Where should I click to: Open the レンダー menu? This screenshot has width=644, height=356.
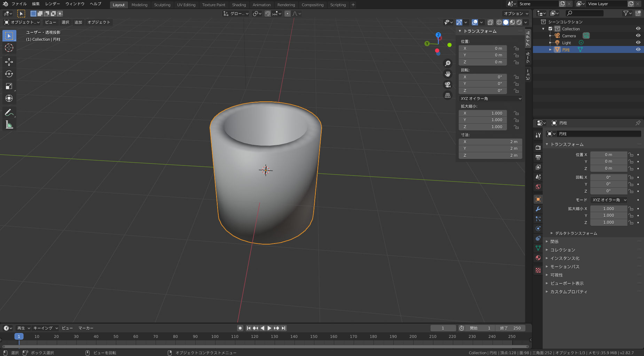(x=53, y=4)
